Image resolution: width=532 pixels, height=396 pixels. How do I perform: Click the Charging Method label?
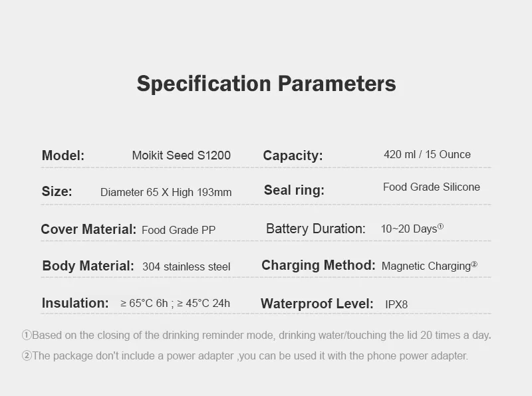click(x=319, y=265)
